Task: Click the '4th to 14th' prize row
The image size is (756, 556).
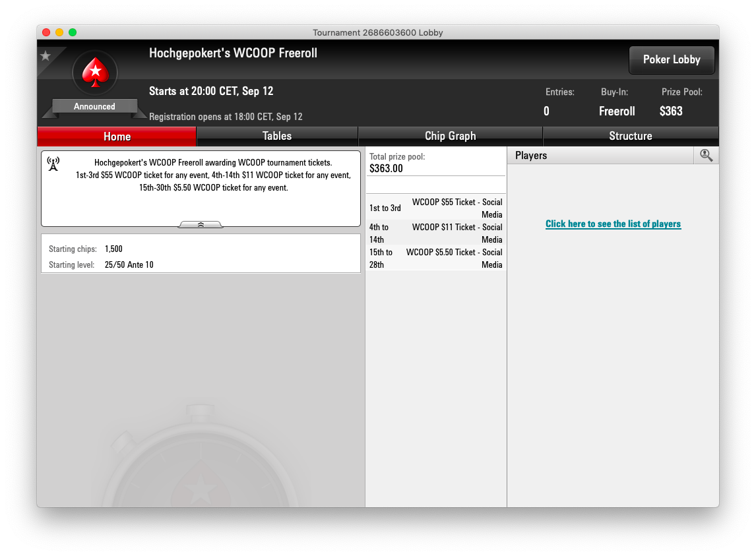Action: tap(436, 233)
